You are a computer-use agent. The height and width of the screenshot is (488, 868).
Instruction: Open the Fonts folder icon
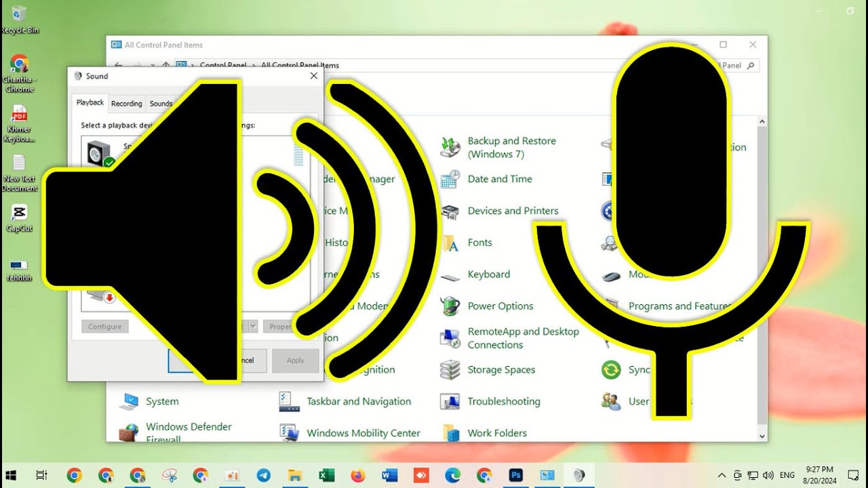coord(450,243)
